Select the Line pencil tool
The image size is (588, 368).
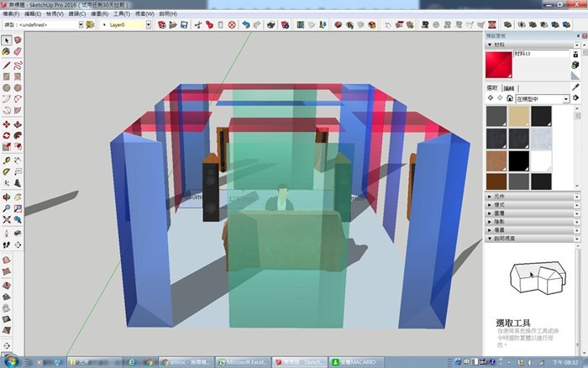[7, 66]
